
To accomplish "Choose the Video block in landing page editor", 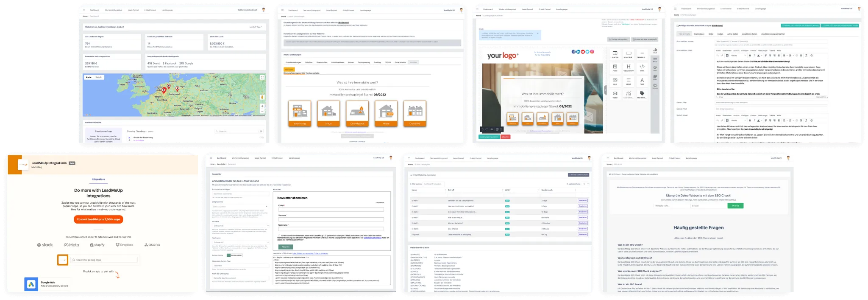I will (615, 94).
